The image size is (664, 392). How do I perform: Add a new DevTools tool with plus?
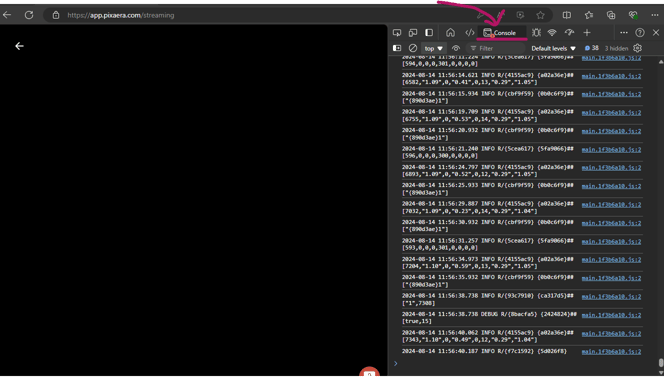click(x=587, y=33)
